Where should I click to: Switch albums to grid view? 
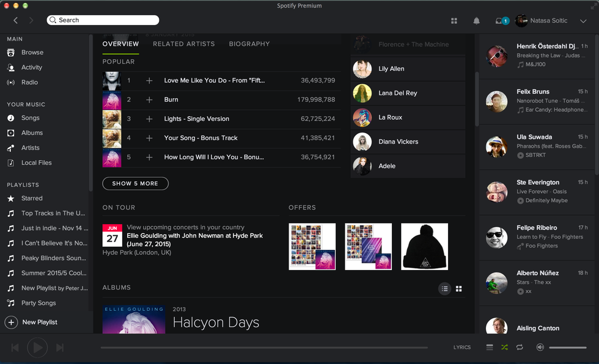tap(458, 289)
